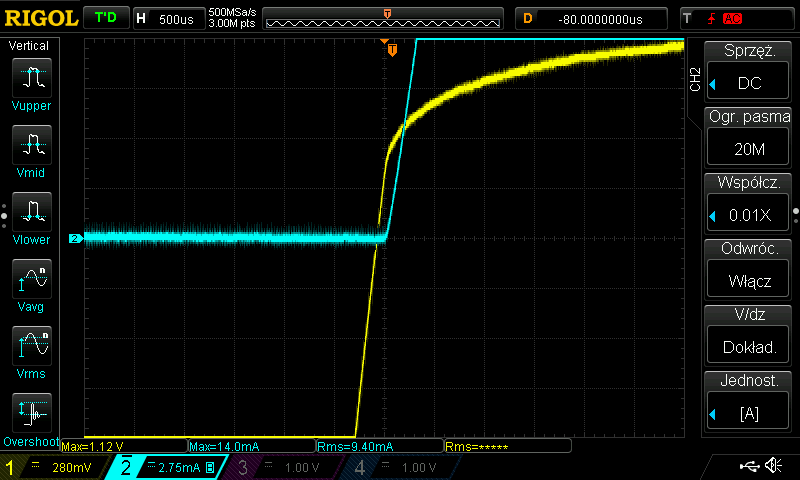This screenshot has height=480, width=800.
Task: Select channel 2 2.75mA label
Action: tap(179, 467)
